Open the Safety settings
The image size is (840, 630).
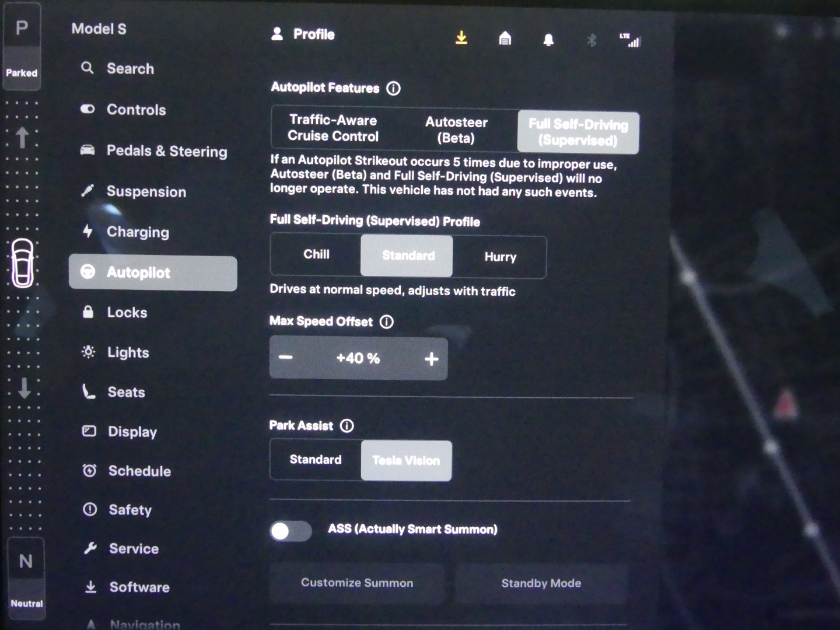pyautogui.click(x=117, y=509)
